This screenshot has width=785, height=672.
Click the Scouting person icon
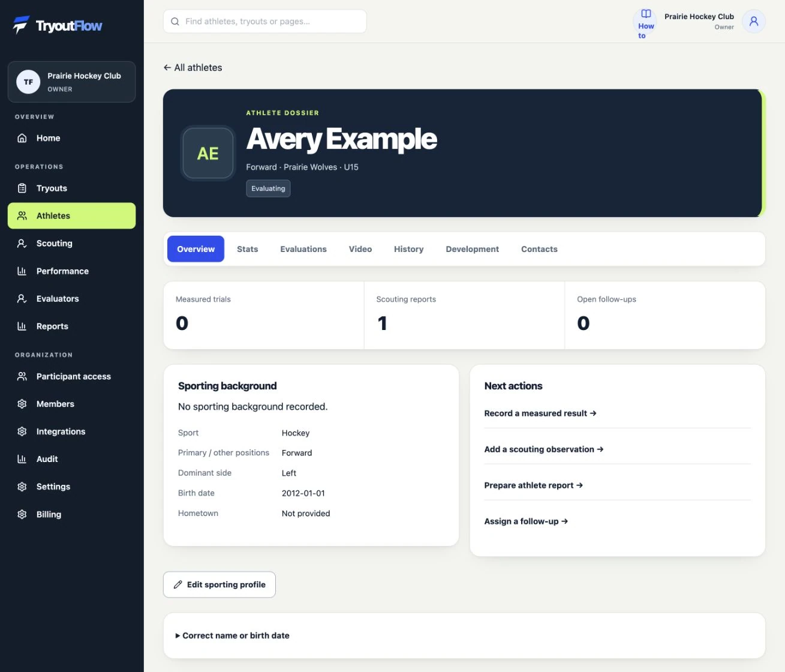click(22, 244)
